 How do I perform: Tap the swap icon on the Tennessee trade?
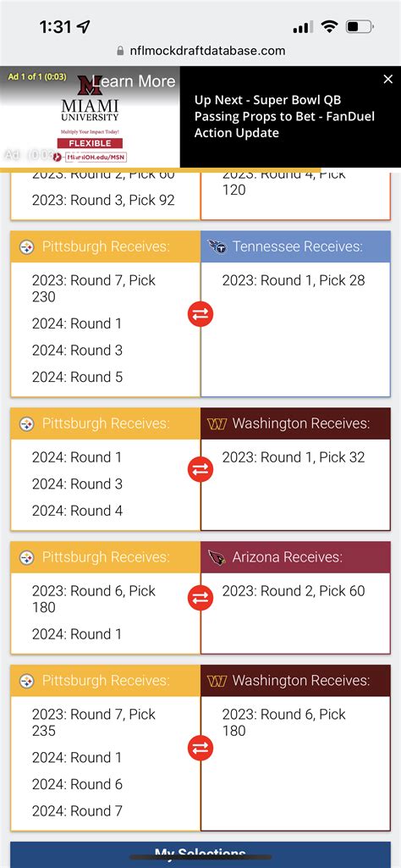tap(200, 314)
